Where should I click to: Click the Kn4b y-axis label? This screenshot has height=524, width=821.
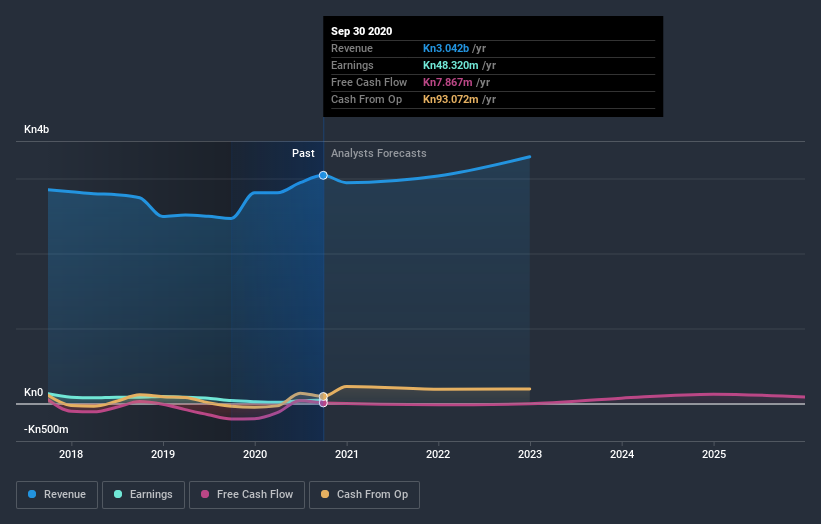(x=37, y=129)
